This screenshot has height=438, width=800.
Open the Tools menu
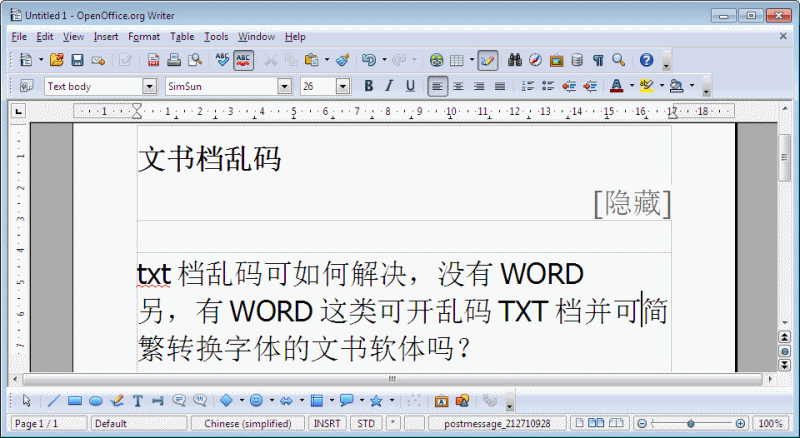point(216,37)
